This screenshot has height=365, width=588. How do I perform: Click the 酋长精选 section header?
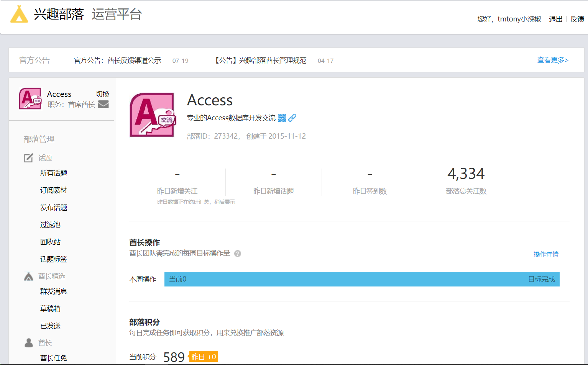(x=52, y=276)
